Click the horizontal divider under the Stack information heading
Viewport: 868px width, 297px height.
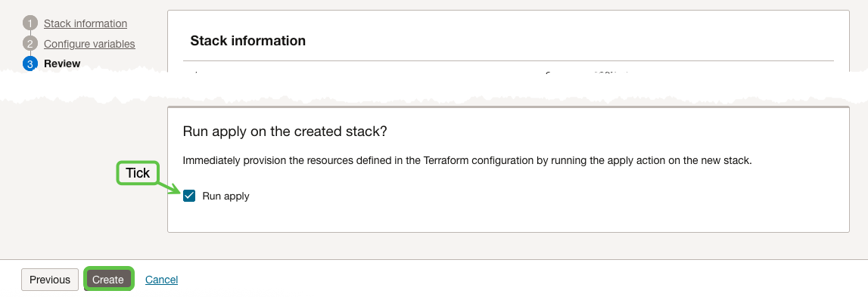tap(509, 60)
